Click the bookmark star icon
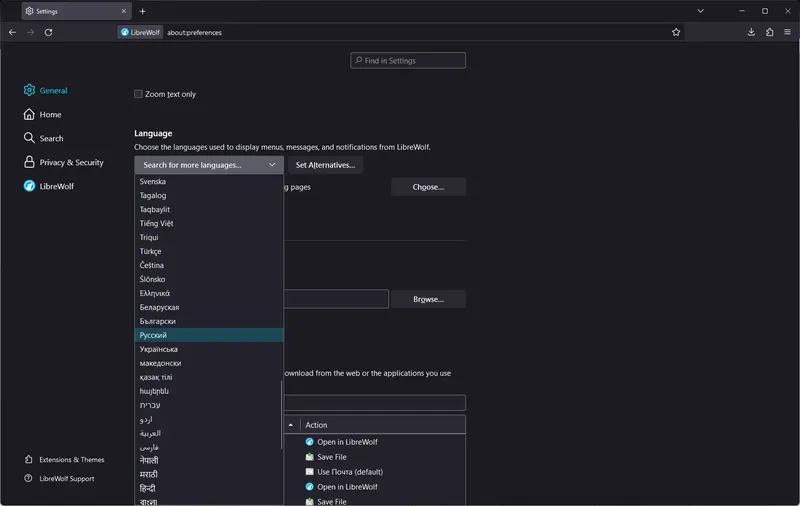The image size is (800, 506). (676, 32)
